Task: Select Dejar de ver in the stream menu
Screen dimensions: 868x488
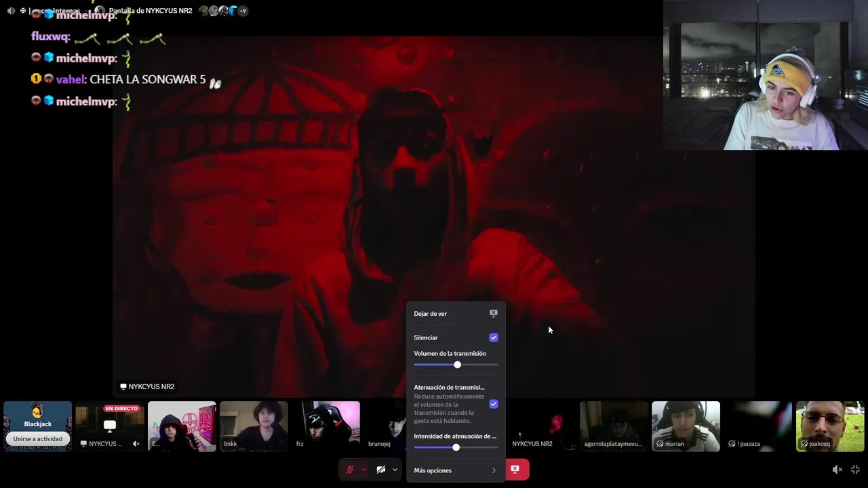Action: (456, 314)
